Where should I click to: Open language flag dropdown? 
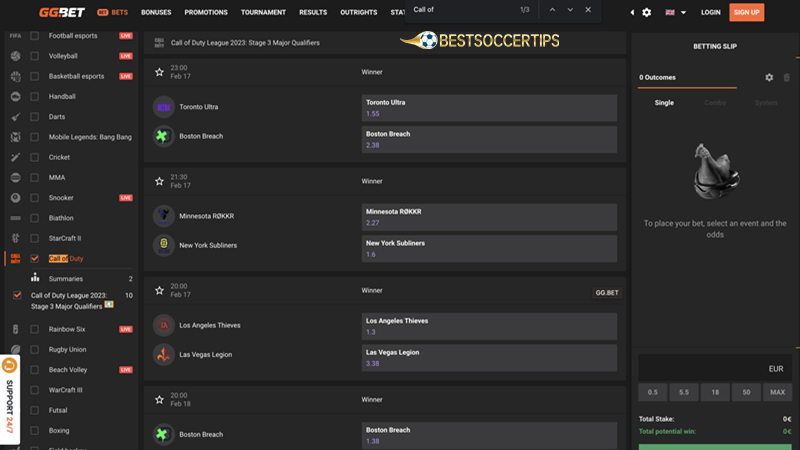676,12
